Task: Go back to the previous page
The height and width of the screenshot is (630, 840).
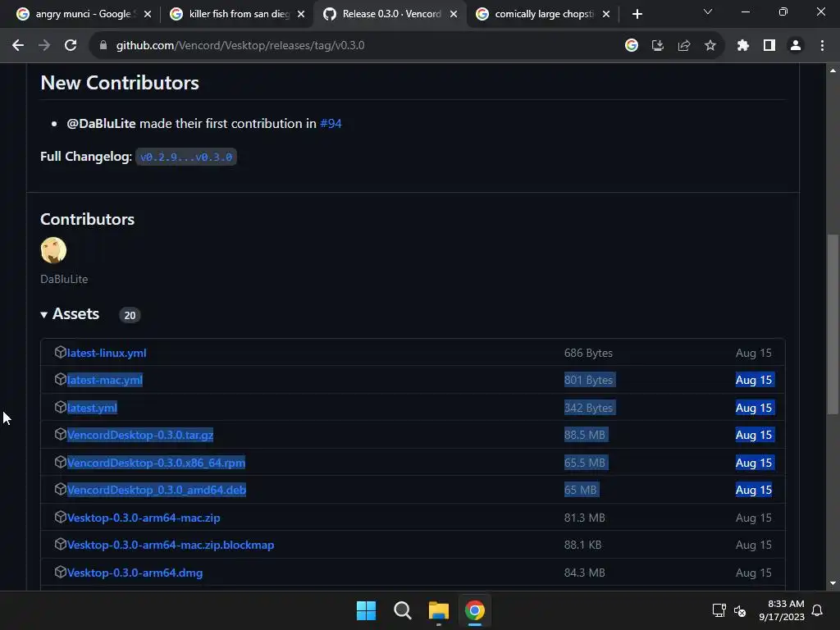Action: point(18,46)
